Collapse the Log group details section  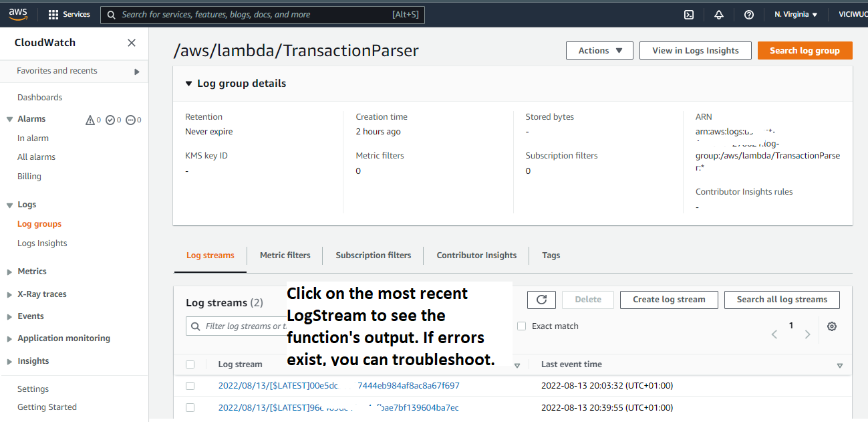click(189, 84)
